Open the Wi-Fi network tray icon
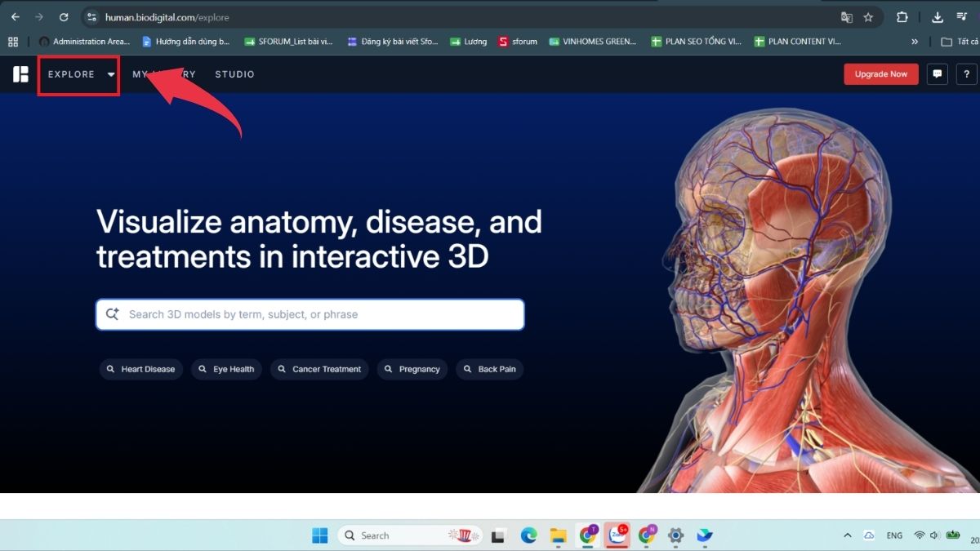Viewport: 980px width, 551px height. 920,535
